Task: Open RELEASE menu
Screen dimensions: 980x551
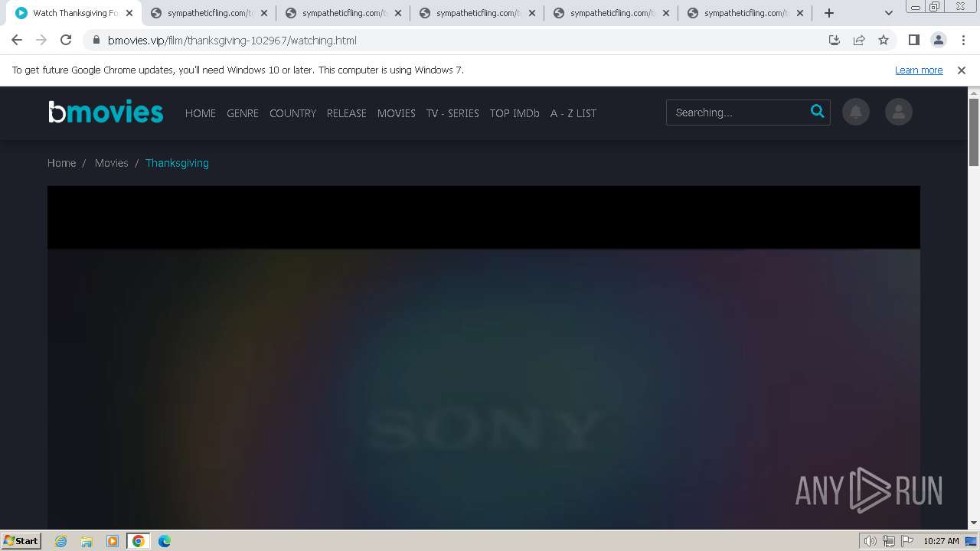Action: 347,112
